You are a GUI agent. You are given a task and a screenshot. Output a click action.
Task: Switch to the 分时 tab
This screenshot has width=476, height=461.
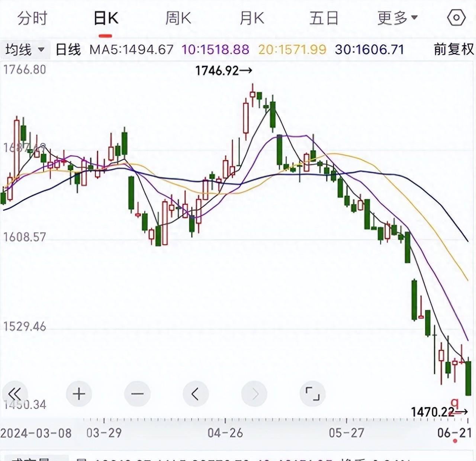click(x=32, y=18)
